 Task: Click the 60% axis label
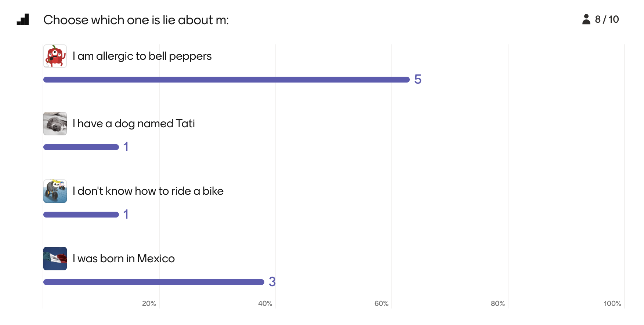[381, 303]
